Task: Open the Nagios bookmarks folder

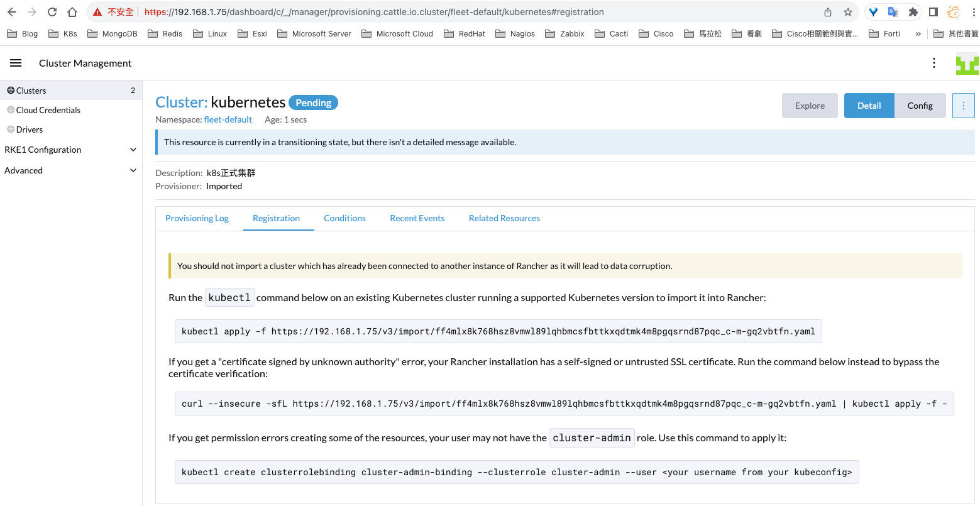Action: (x=515, y=34)
